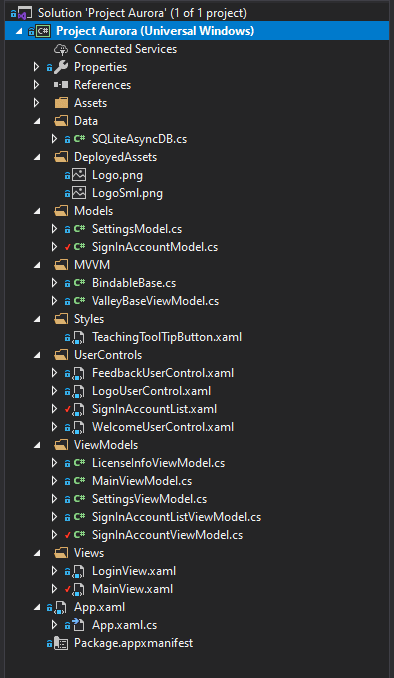Click the XAML icon of LoginView.xaml
The width and height of the screenshot is (394, 678).
coord(79,572)
